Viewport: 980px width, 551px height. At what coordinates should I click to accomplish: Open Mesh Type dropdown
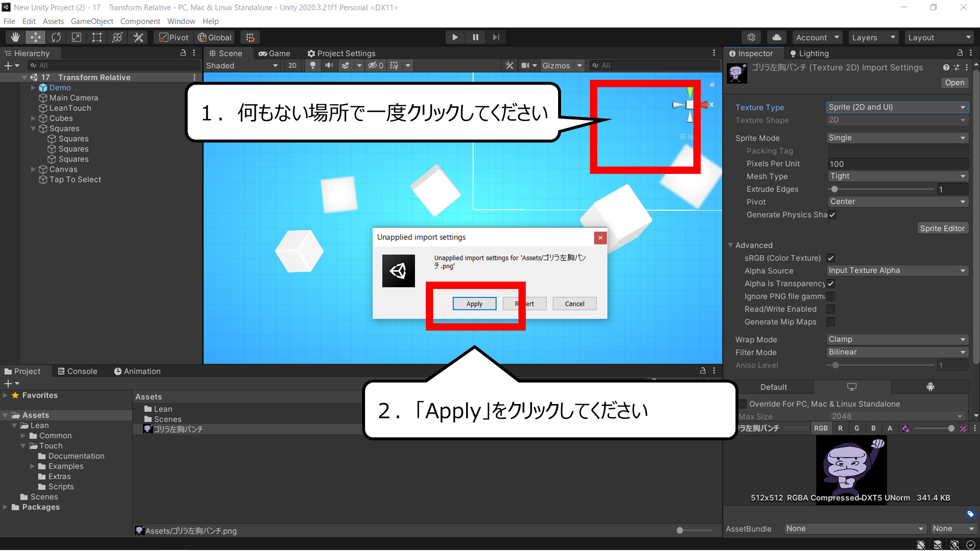897,176
